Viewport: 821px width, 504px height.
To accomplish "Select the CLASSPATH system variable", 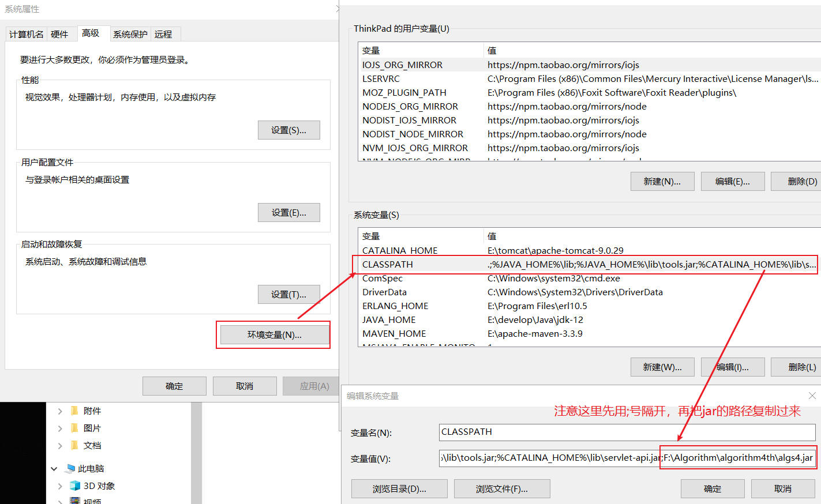I will click(588, 264).
